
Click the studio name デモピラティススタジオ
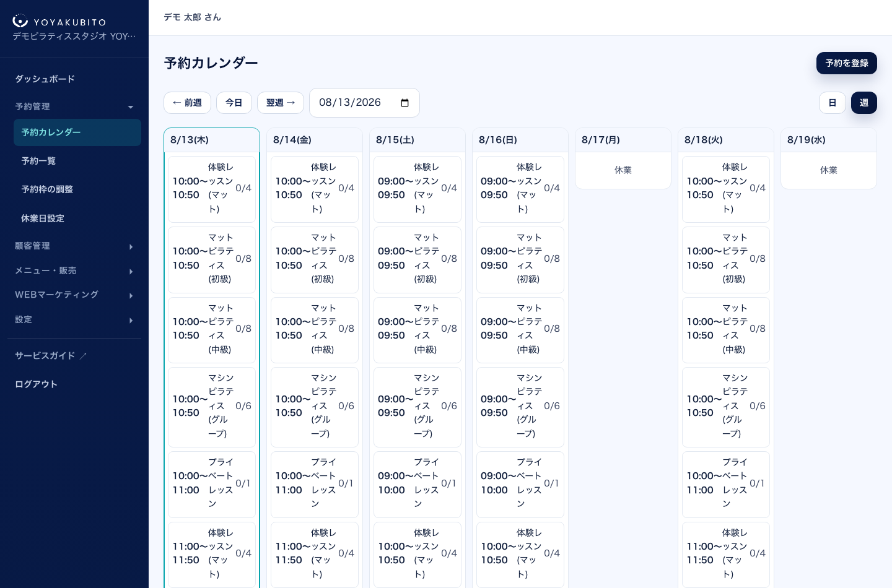(x=74, y=37)
